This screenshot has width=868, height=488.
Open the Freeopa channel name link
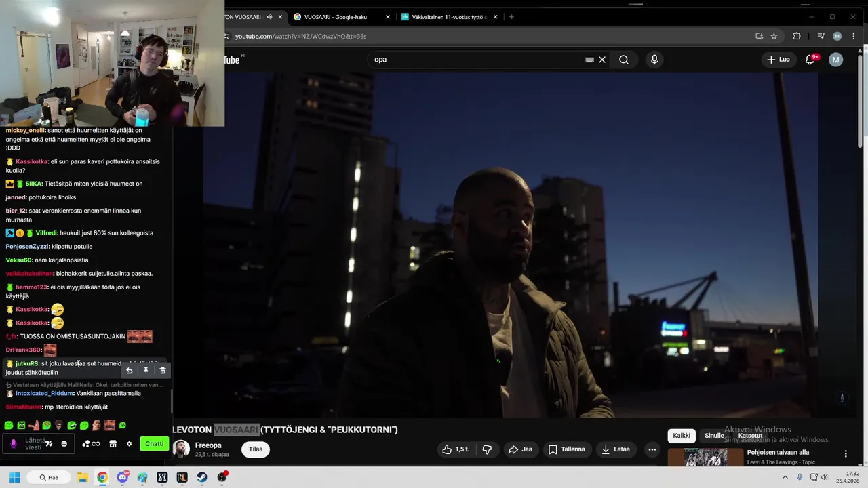pos(208,445)
